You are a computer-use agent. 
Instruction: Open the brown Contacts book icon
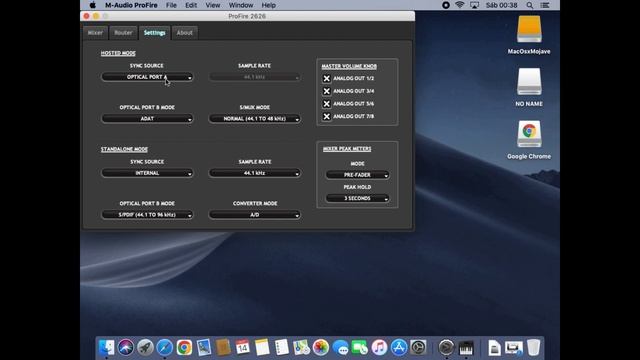223,347
